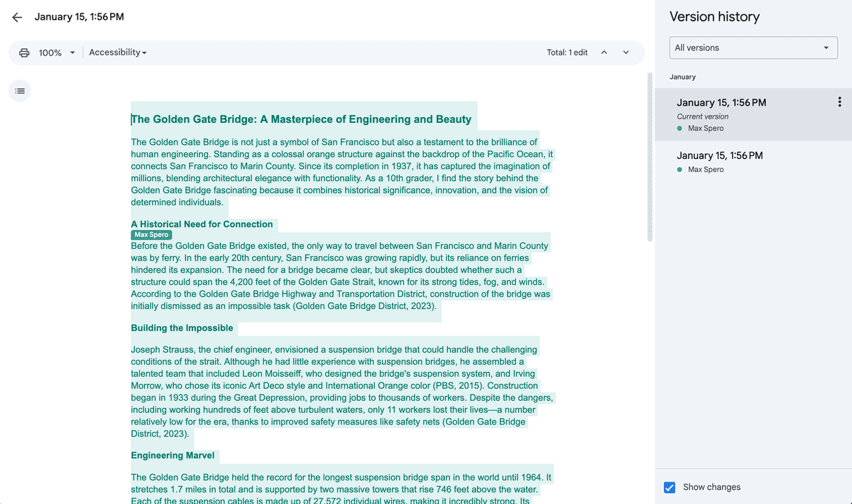Click the Total: 1 edit counter
This screenshot has height=504, width=852.
pyautogui.click(x=567, y=52)
